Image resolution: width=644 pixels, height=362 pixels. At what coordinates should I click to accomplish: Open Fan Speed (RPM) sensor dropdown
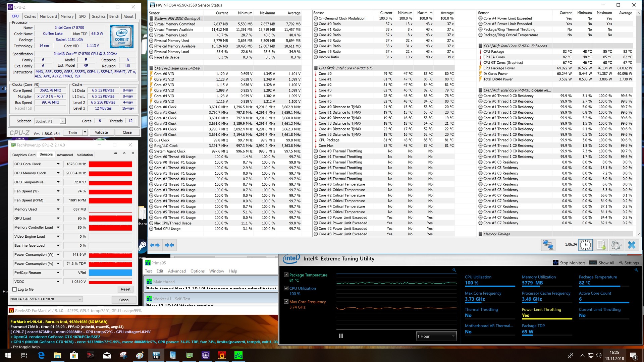[58, 200]
